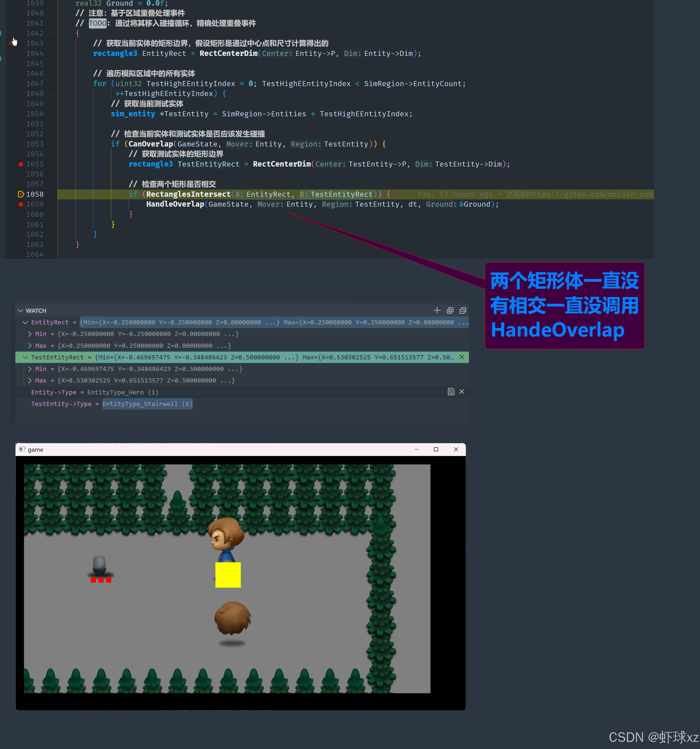Click the game window title bar icon

[x=22, y=449]
